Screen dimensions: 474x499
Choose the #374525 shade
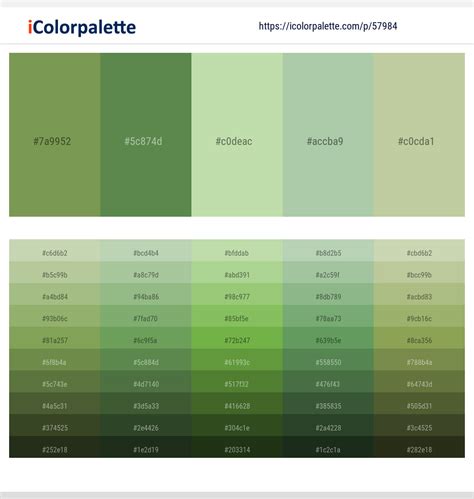55,425
